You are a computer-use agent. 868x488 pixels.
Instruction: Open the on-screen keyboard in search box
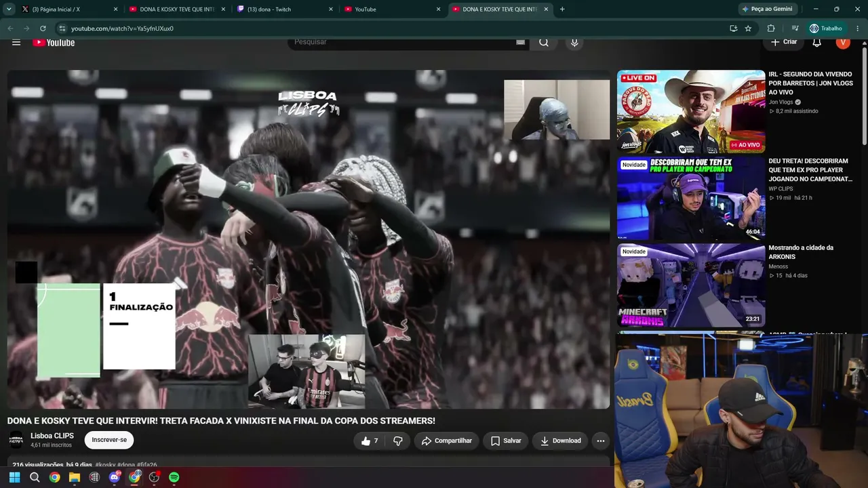520,42
